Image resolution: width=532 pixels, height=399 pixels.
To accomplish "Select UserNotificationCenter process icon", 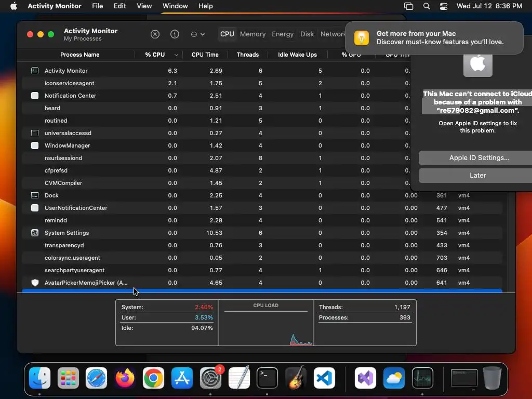I will (x=35, y=208).
